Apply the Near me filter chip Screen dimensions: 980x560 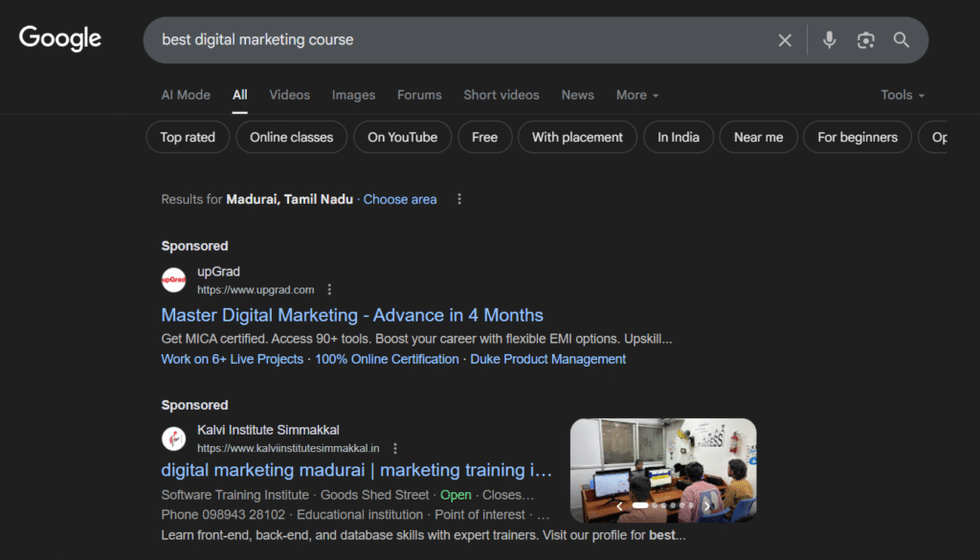tap(758, 137)
